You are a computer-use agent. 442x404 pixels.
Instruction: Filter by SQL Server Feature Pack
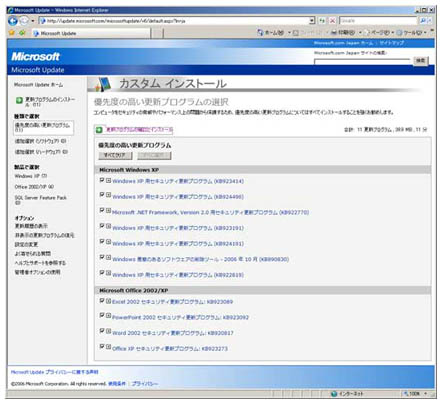40,200
